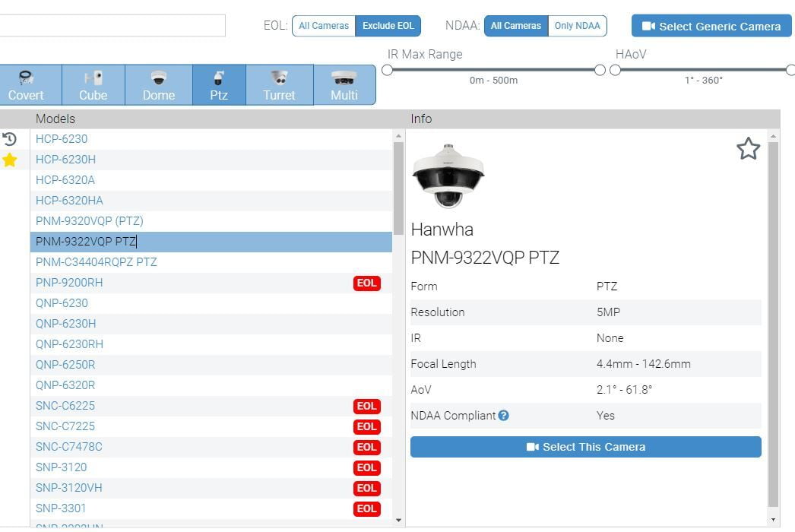Select model SNC-C7225
The width and height of the screenshot is (795, 532).
pyautogui.click(x=211, y=426)
